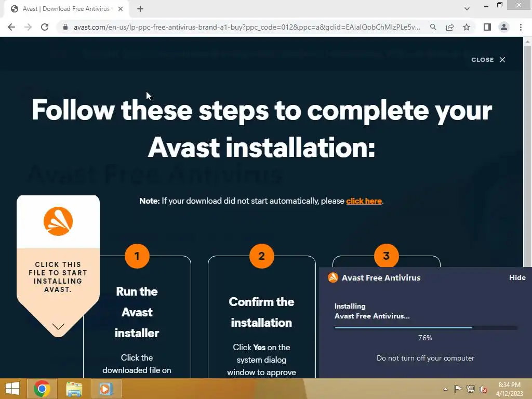Close the Avast download tab
The height and width of the screenshot is (399, 532).
click(121, 9)
